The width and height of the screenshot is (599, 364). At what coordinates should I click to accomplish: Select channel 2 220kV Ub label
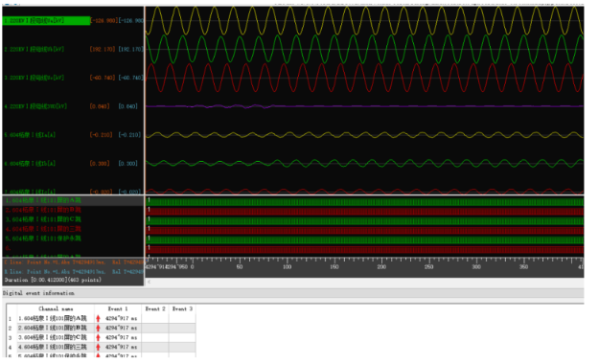(x=34, y=49)
